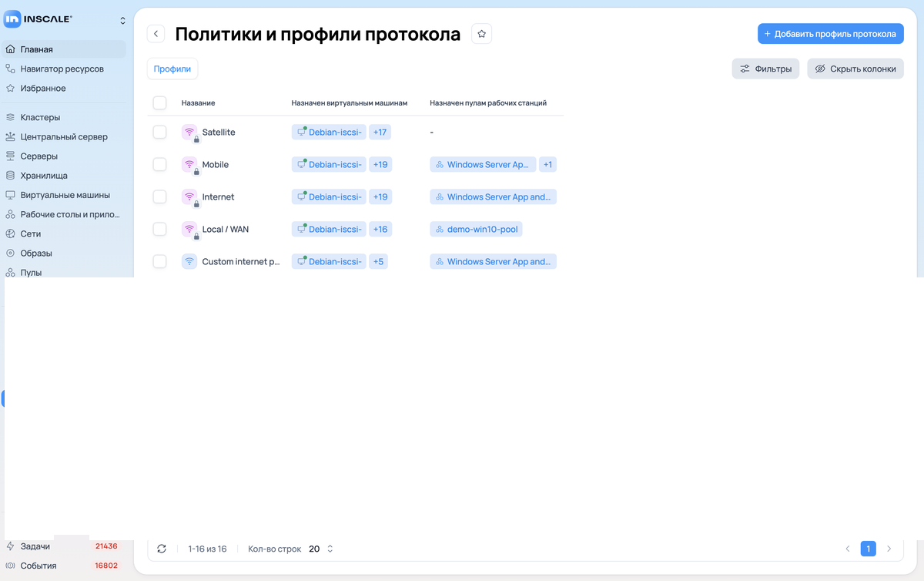
Task: Expand the +19 badge in Mobile row
Action: point(380,165)
